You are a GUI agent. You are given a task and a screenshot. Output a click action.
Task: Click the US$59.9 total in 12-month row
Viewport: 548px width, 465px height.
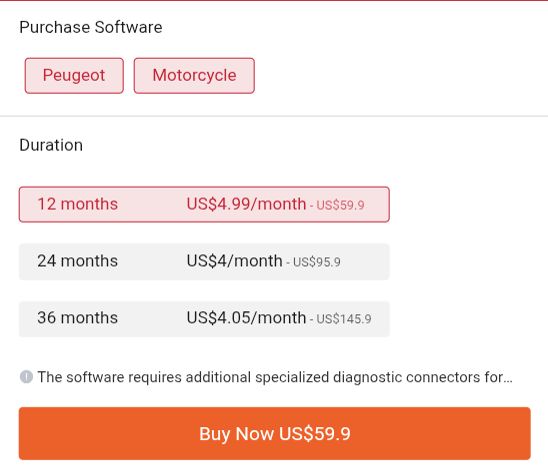click(x=340, y=205)
